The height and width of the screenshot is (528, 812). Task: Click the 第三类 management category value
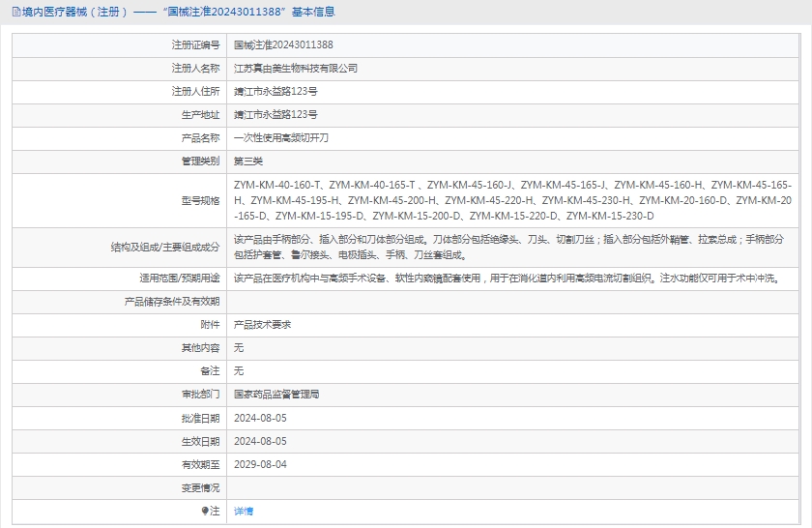pyautogui.click(x=248, y=161)
